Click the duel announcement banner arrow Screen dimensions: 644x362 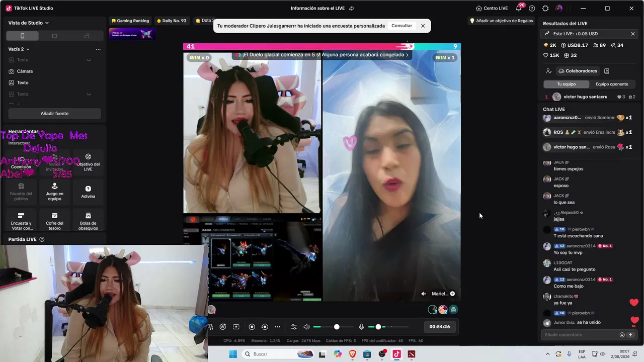point(407,55)
